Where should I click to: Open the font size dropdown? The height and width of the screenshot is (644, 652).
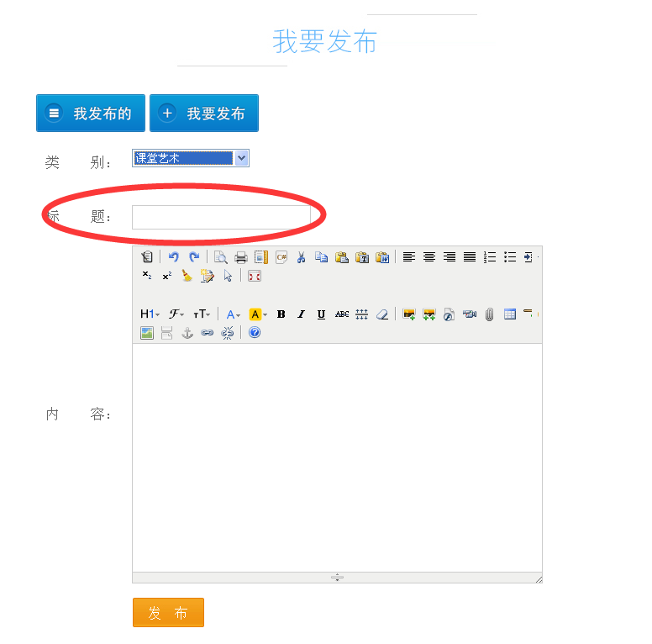(x=202, y=314)
